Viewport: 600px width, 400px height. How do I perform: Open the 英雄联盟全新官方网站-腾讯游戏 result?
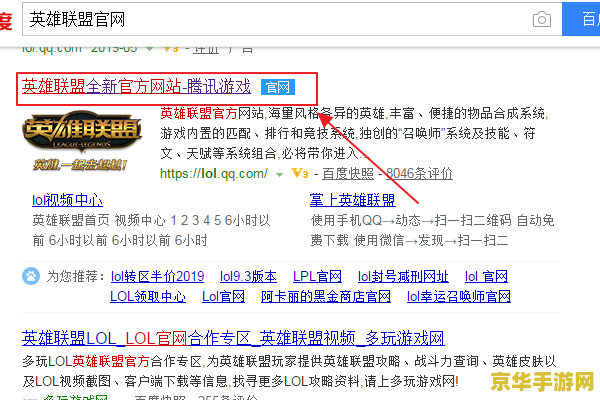(136, 87)
